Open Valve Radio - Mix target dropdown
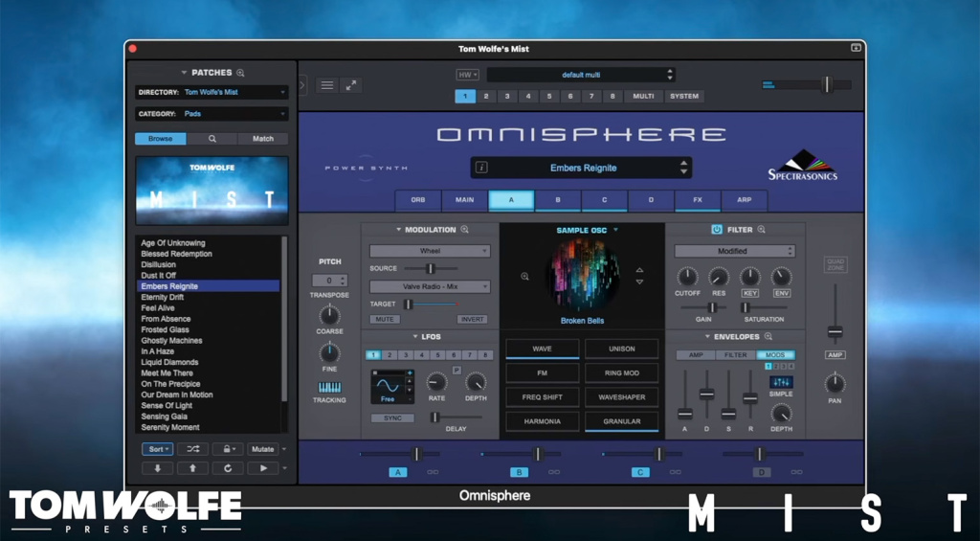Screen dimensions: 980x541 (x=430, y=286)
